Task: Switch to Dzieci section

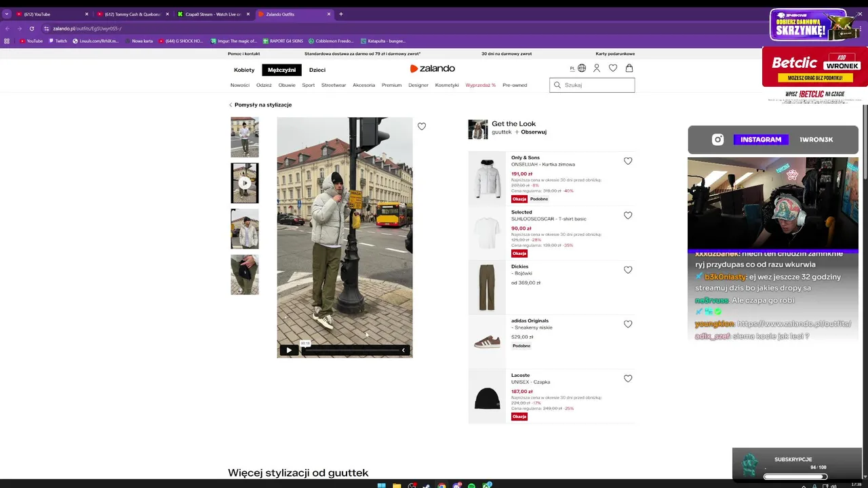Action: pos(317,70)
